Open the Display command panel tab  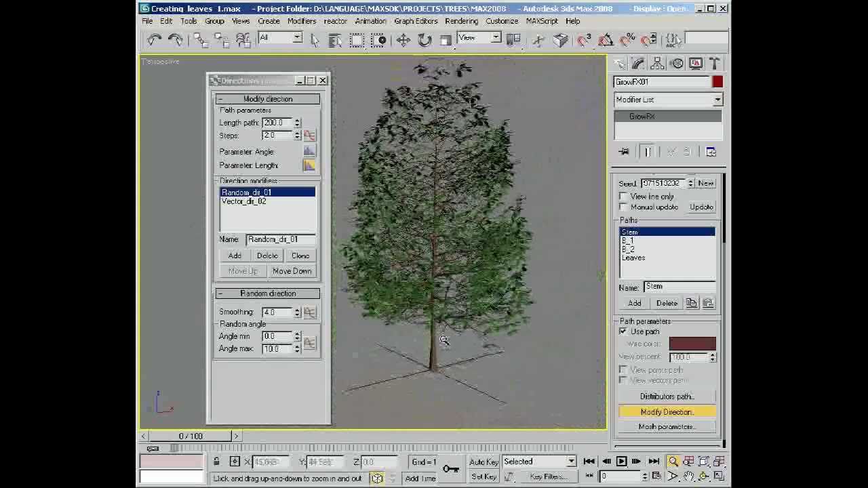coord(696,64)
